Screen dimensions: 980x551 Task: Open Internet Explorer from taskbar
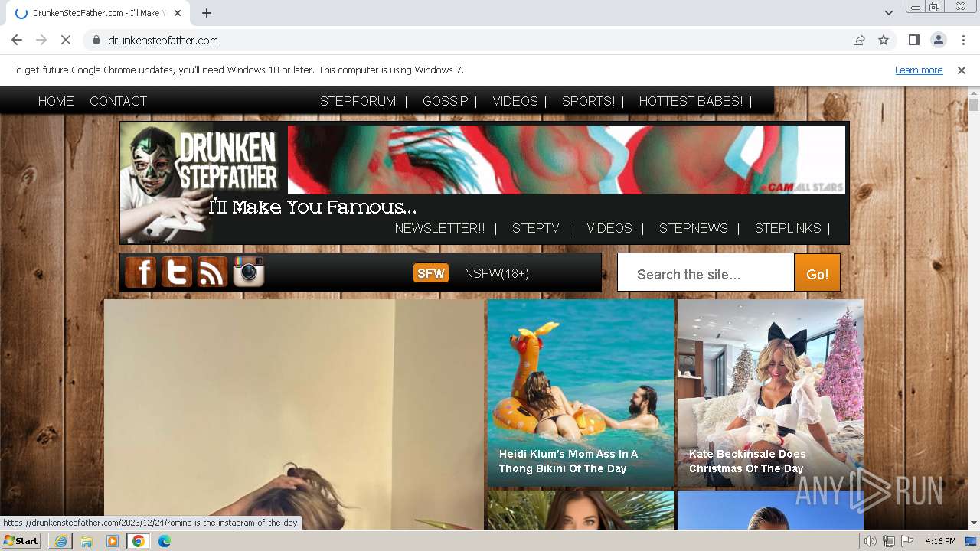60,541
